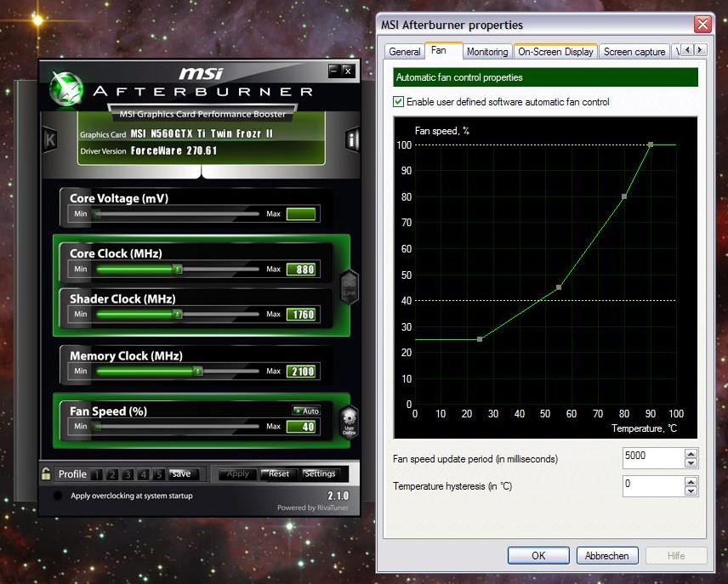This screenshot has width=728, height=584.
Task: Click the Shader Clock value field 1760
Action: pyautogui.click(x=301, y=315)
